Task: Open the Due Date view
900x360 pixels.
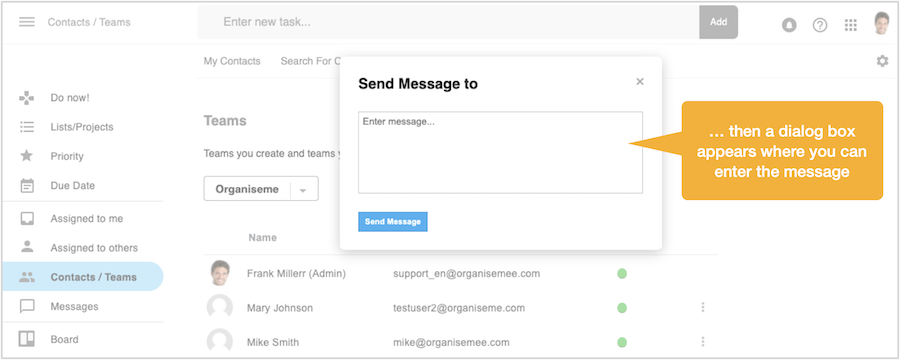Action: click(73, 185)
